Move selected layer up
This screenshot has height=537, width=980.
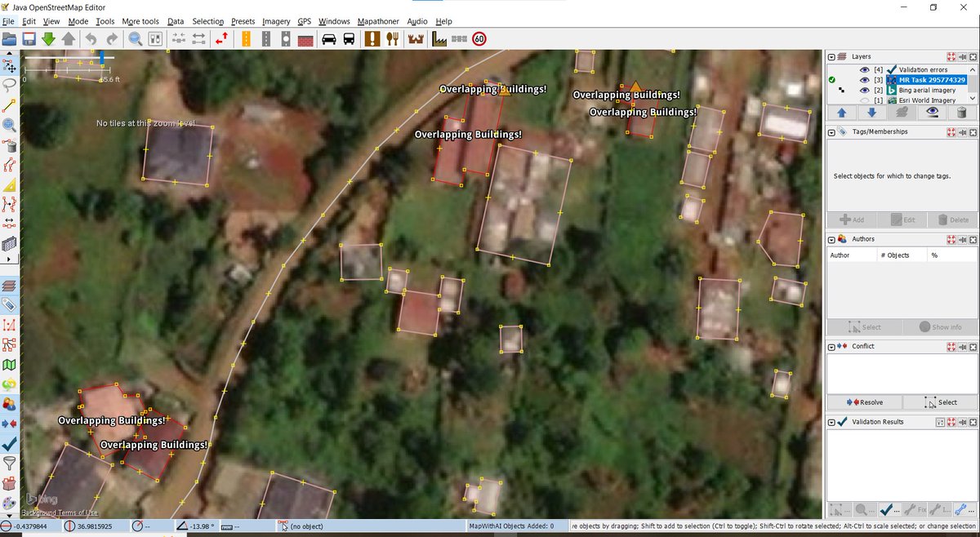click(x=841, y=113)
